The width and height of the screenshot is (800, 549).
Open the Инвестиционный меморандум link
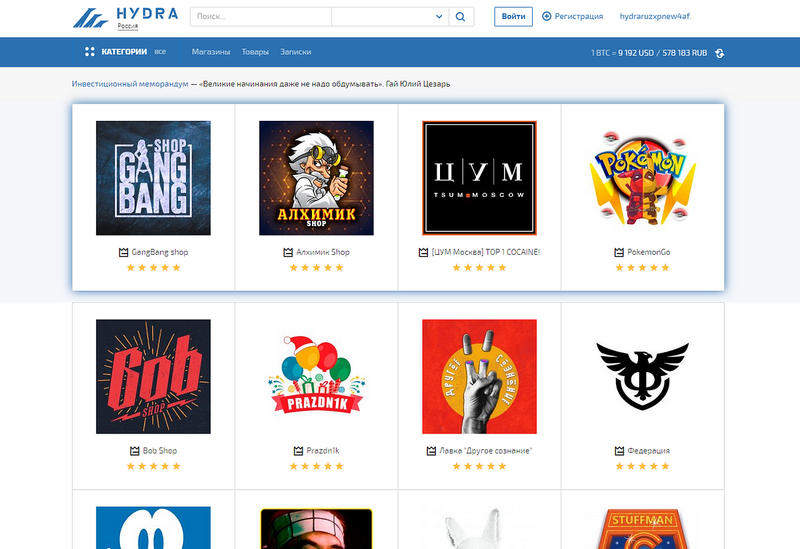click(x=130, y=84)
